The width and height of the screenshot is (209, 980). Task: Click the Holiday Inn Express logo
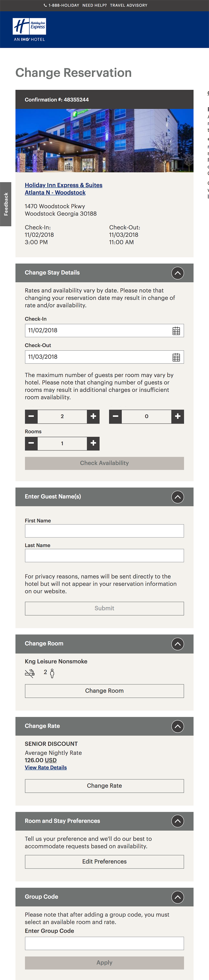coord(29,29)
